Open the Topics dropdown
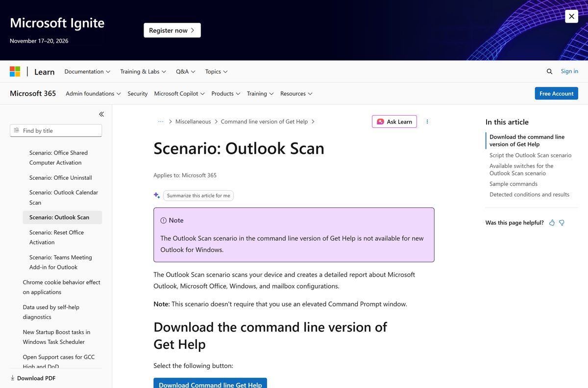The image size is (588, 388). (x=217, y=72)
